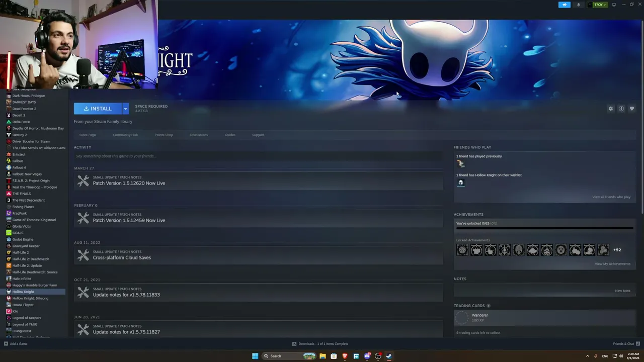Select Godot Engine in the library list
The image size is (644, 362).
[23, 239]
